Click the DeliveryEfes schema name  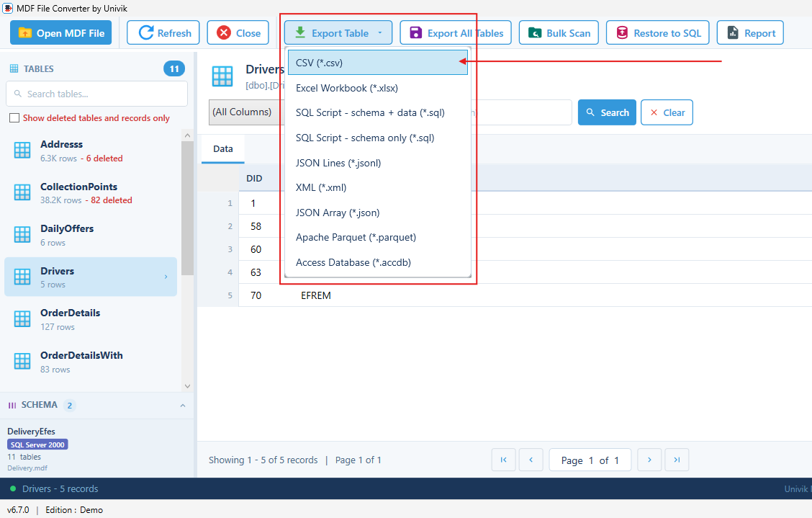coord(31,432)
